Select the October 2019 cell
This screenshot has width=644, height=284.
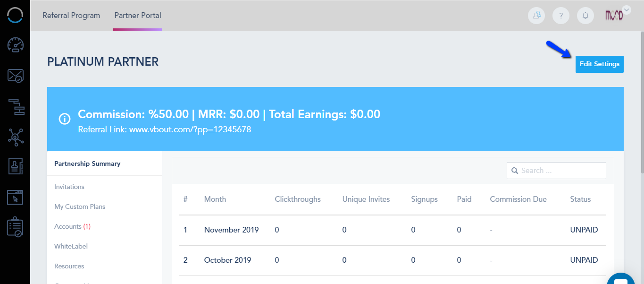[228, 260]
